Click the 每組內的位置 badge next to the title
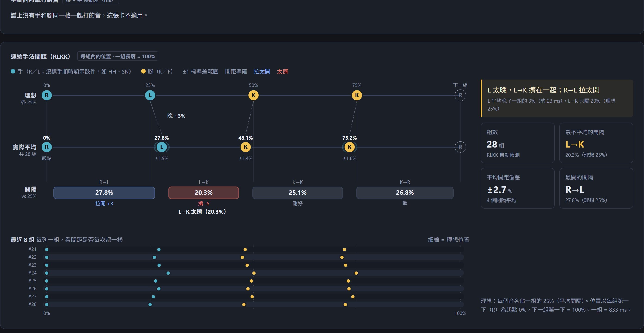Screen dimensions: 644x333 [118, 56]
